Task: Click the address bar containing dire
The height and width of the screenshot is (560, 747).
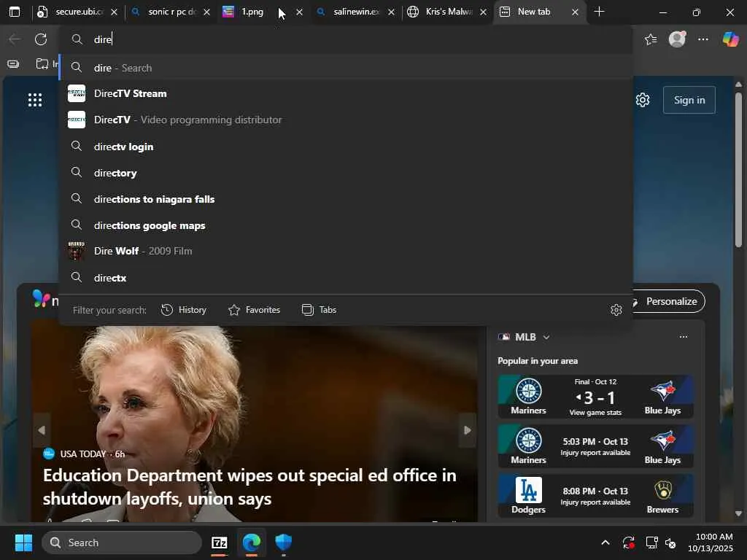Action: [345, 39]
